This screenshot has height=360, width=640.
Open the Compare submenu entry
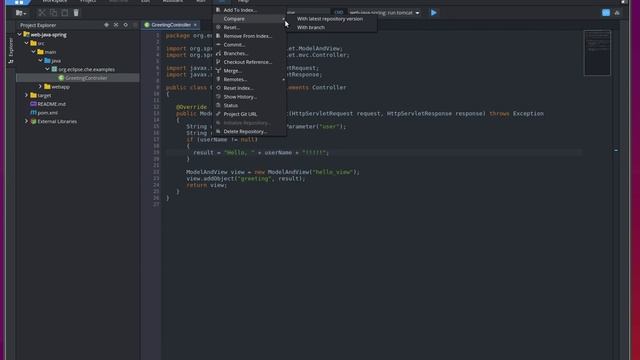click(249, 19)
